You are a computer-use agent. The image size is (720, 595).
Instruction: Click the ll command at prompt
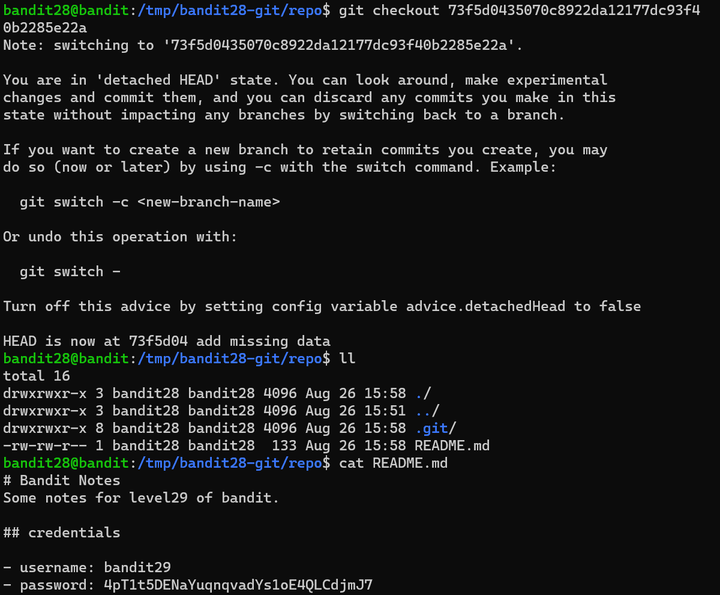pos(347,359)
